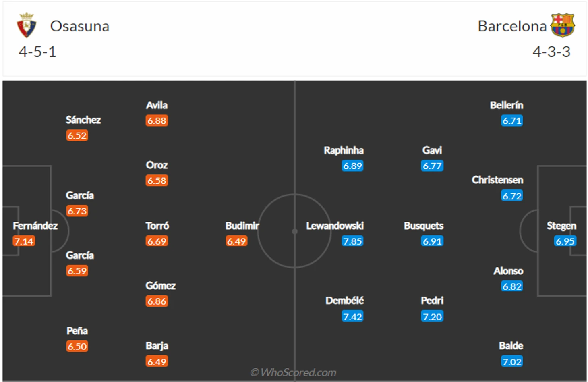Click Osasuna's 4-5-1 formation label
The height and width of the screenshot is (382, 588).
[x=37, y=52]
